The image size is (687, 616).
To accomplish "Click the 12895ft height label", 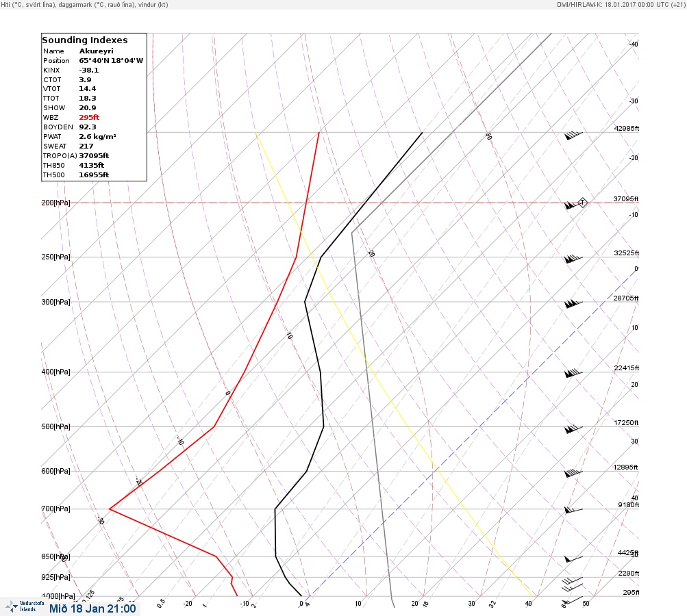I will tap(625, 467).
